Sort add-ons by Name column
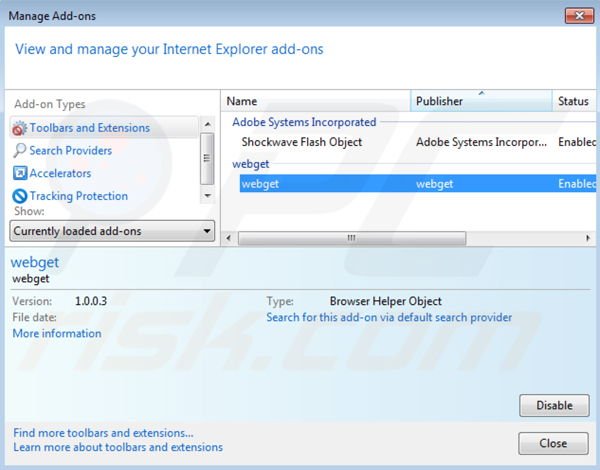 pos(316,101)
